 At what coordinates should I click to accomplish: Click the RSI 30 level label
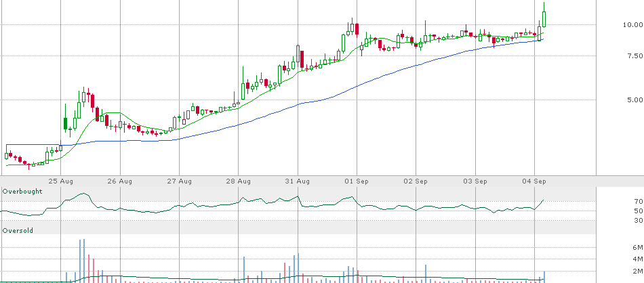coord(638,221)
